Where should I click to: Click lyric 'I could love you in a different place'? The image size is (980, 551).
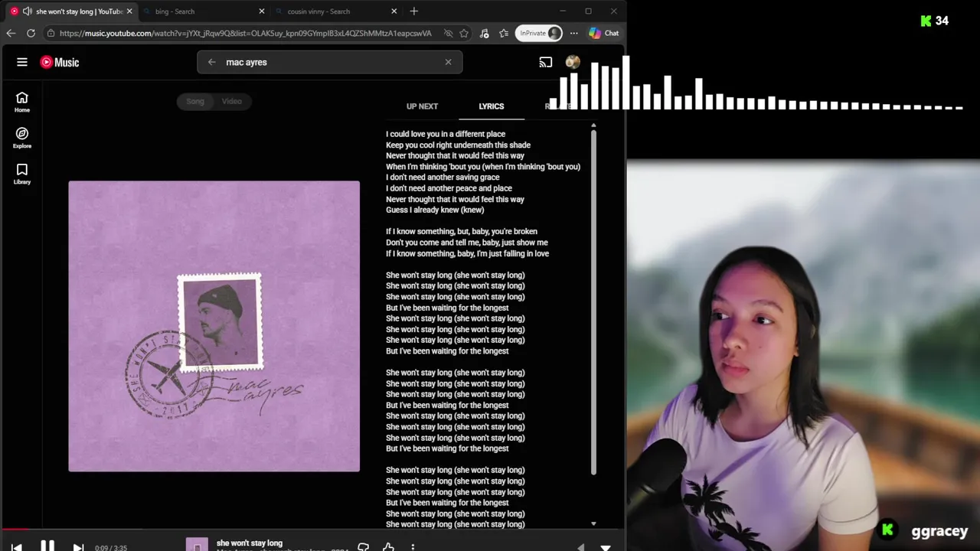(446, 134)
